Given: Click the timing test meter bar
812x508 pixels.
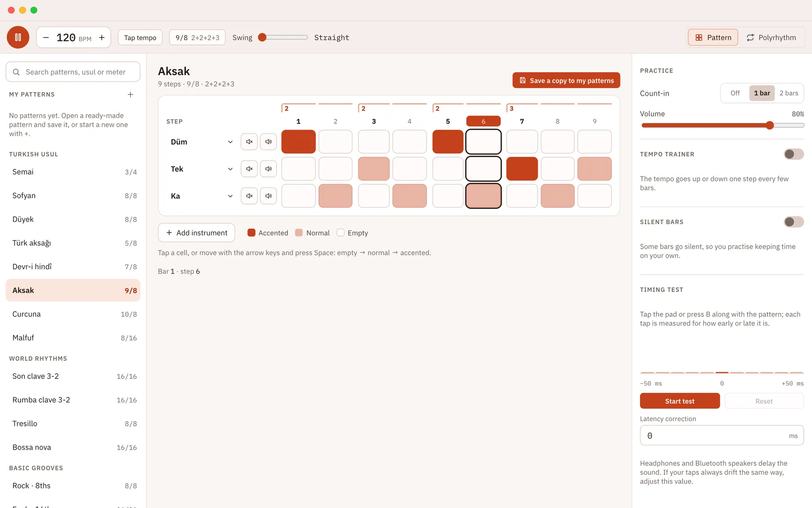Looking at the screenshot, I should (x=722, y=373).
